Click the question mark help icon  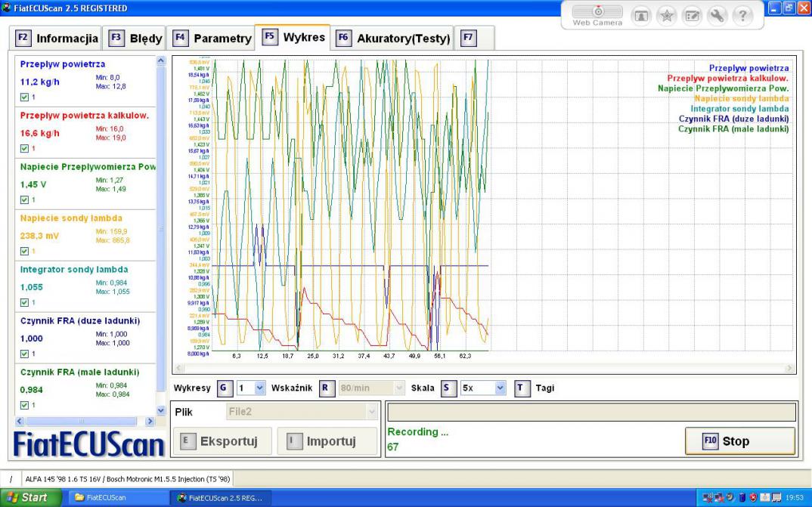(x=742, y=16)
